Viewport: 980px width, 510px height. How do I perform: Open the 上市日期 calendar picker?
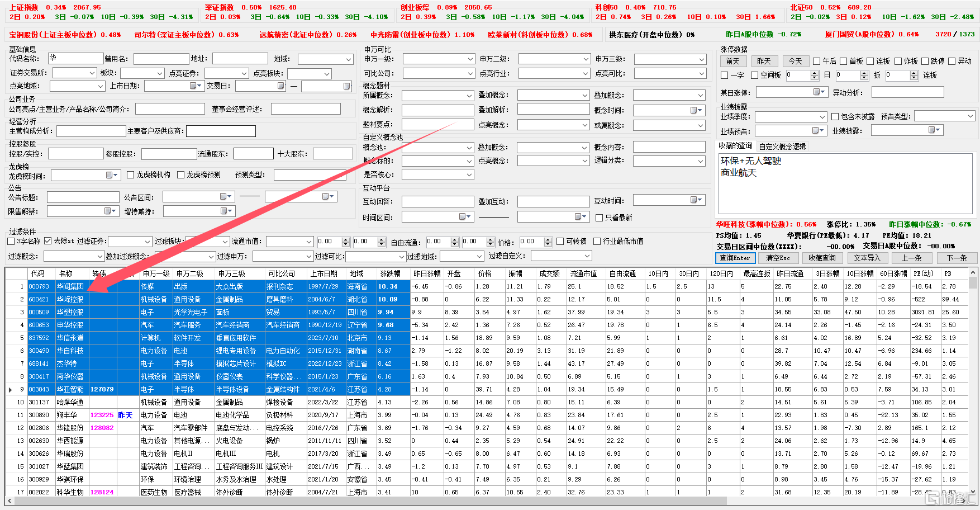tap(196, 86)
